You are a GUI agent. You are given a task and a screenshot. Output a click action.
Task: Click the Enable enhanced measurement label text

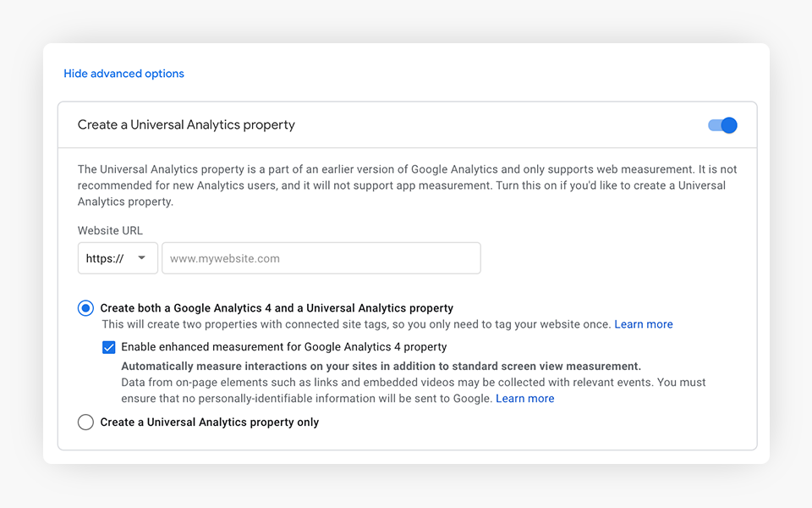283,347
